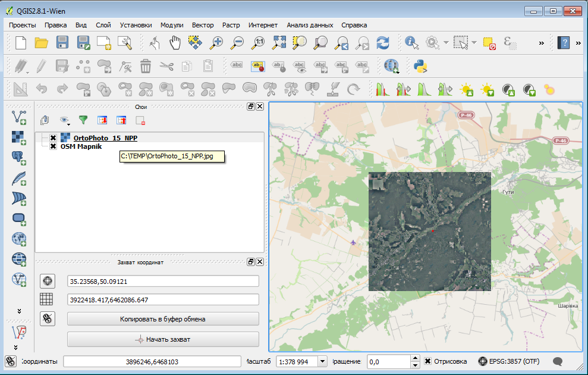
Task: Select the Pan Map tool
Action: pyautogui.click(x=175, y=42)
